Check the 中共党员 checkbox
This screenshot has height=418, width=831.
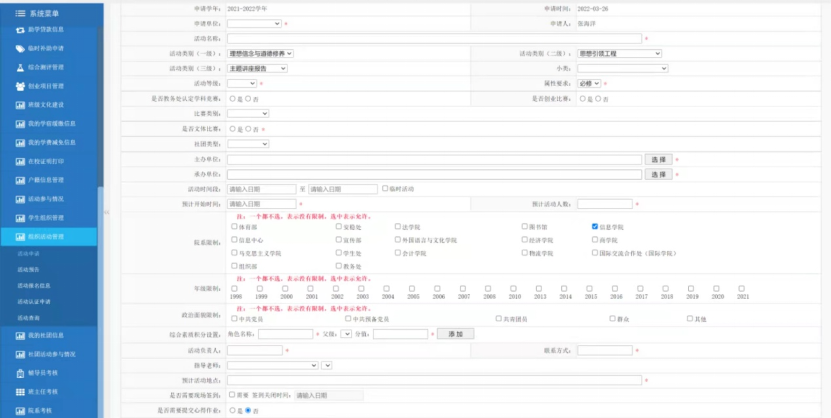point(234,319)
